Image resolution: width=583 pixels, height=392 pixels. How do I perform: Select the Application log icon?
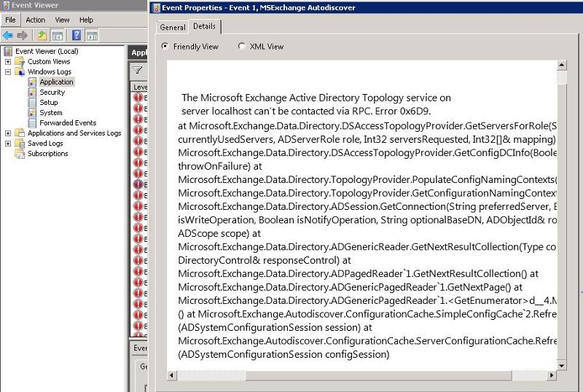32,82
